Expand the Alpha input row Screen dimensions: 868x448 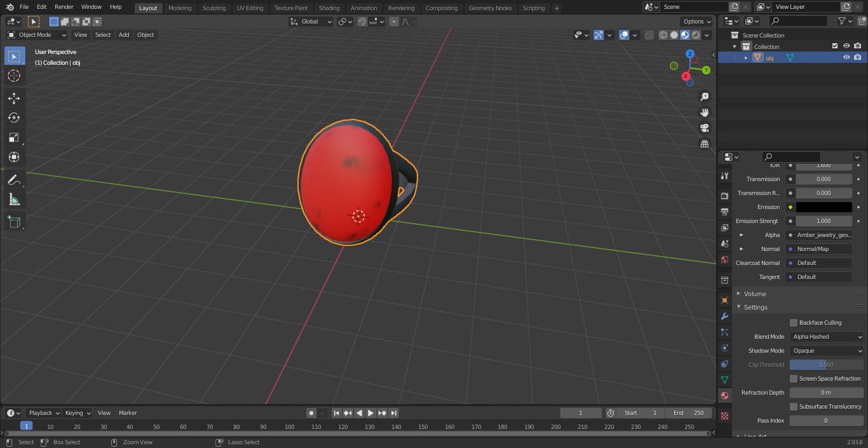(741, 235)
